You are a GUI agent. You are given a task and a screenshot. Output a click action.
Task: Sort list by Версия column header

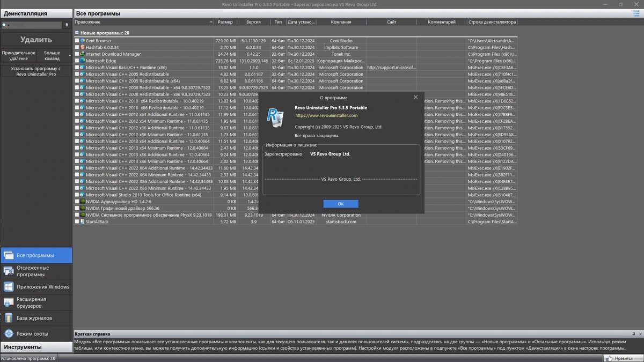pyautogui.click(x=253, y=22)
